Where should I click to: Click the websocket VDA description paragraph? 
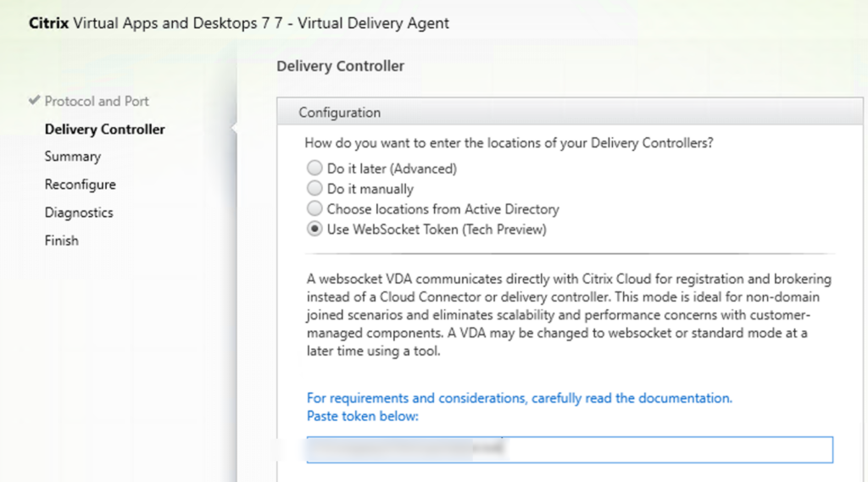[x=555, y=315]
